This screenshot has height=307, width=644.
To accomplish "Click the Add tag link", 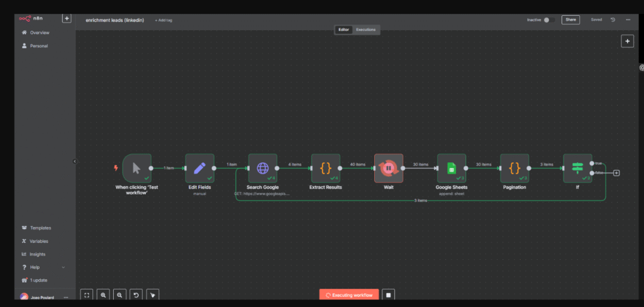I will [164, 20].
